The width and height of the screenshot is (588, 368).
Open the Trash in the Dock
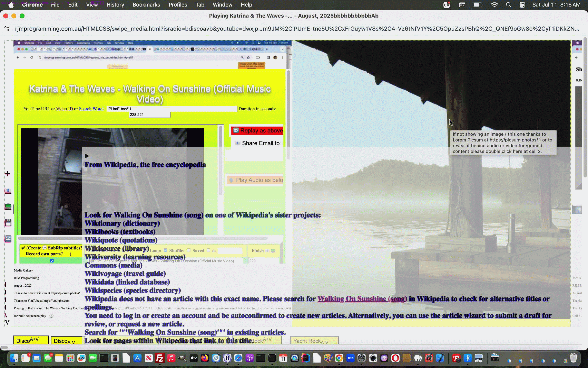[x=574, y=358]
